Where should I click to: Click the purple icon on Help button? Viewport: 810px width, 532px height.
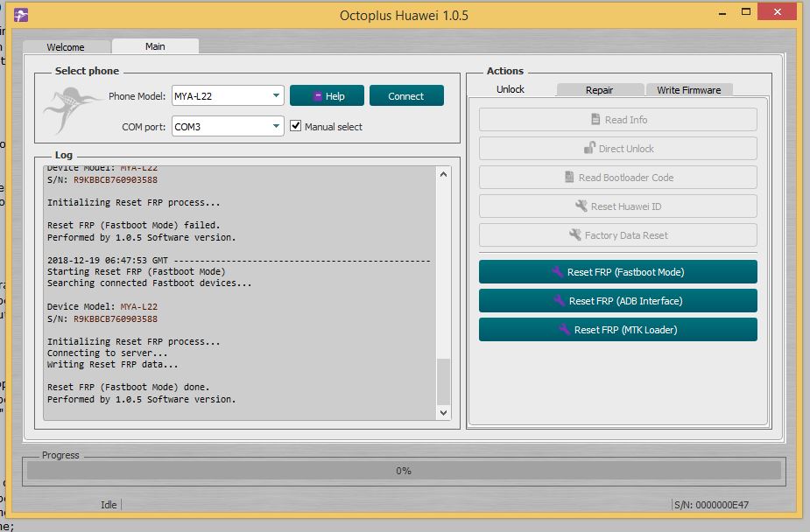tap(318, 96)
